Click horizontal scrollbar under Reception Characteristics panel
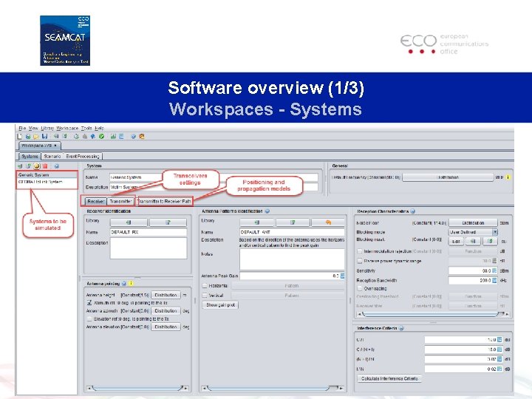Image resolution: width=532 pixels, height=399 pixels. tap(432, 314)
